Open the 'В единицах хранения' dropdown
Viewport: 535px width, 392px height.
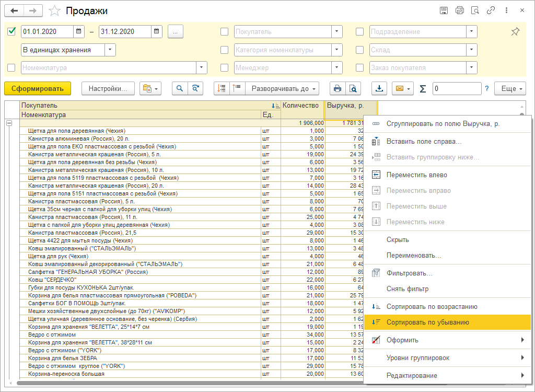coord(110,50)
